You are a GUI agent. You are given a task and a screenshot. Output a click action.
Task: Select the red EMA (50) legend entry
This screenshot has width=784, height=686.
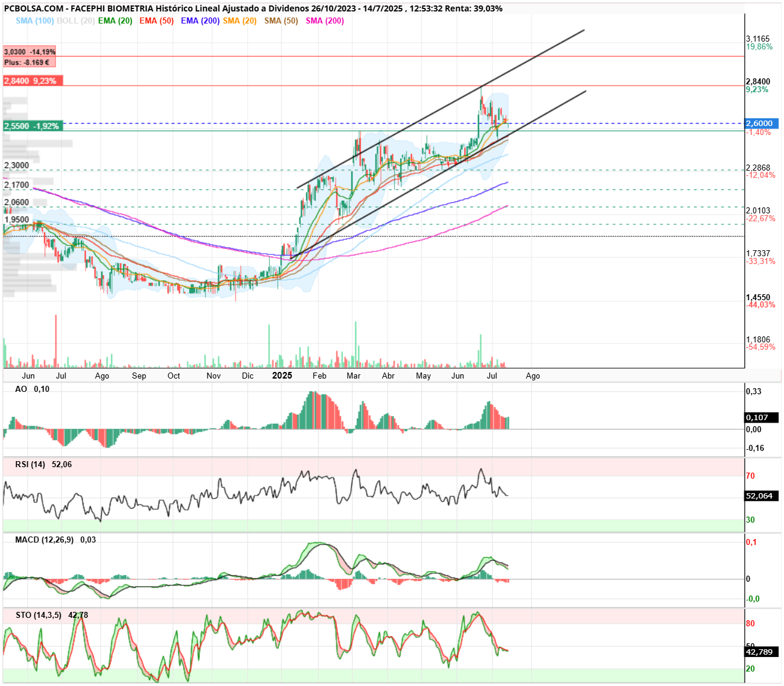[157, 20]
